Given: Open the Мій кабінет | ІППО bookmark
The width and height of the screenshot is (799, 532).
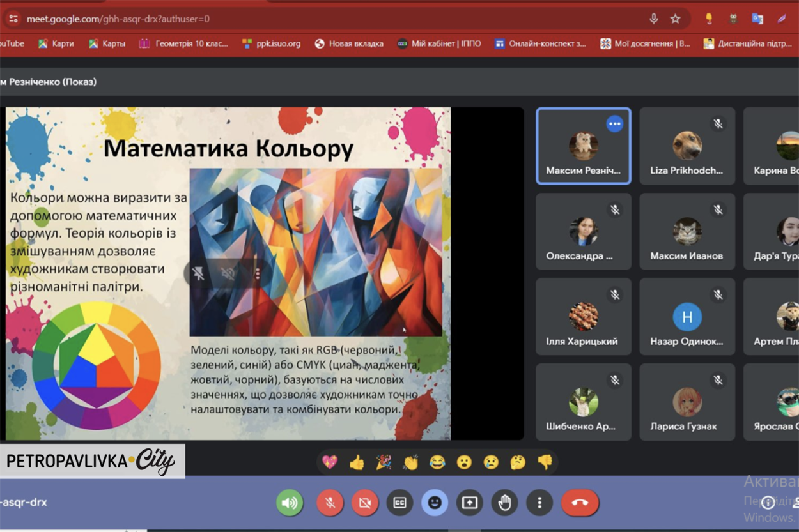Looking at the screenshot, I should (x=438, y=43).
